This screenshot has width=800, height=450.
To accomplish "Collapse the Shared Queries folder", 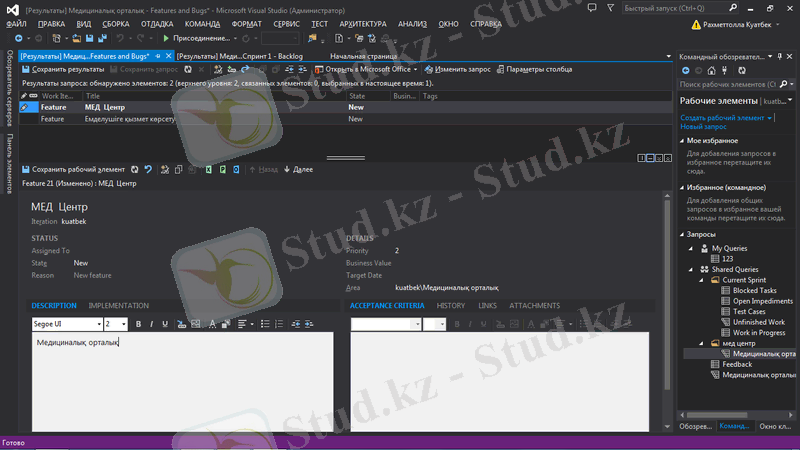I will coord(691,269).
